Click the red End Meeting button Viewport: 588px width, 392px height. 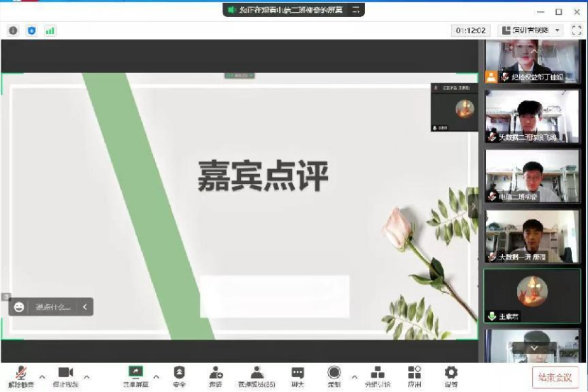(x=555, y=376)
